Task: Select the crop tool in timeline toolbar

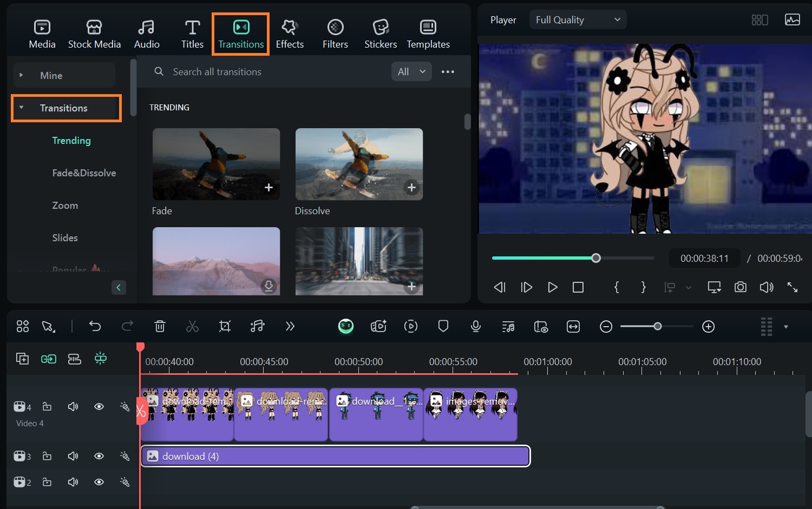Action: (x=225, y=326)
